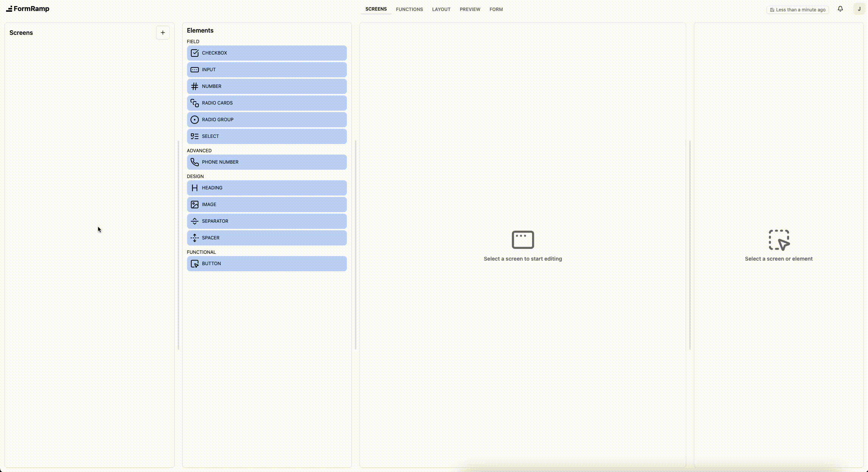The image size is (868, 472).
Task: Select the Checkbox field element
Action: 267,53
